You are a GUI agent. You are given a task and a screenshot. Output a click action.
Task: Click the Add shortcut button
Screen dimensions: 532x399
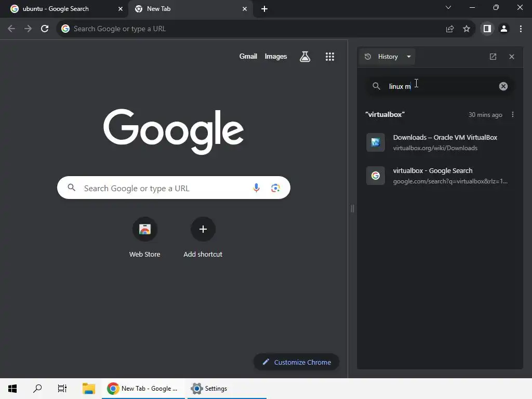203,237
